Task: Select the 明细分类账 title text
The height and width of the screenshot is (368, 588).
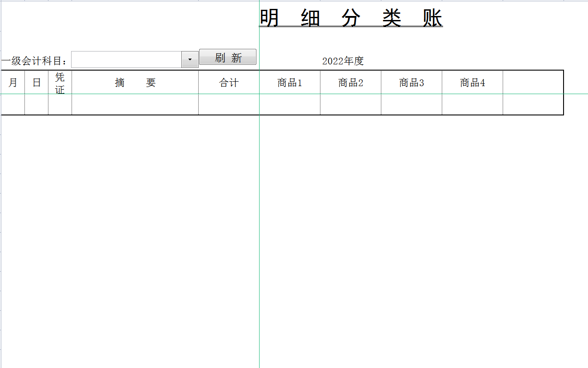Action: coord(351,18)
